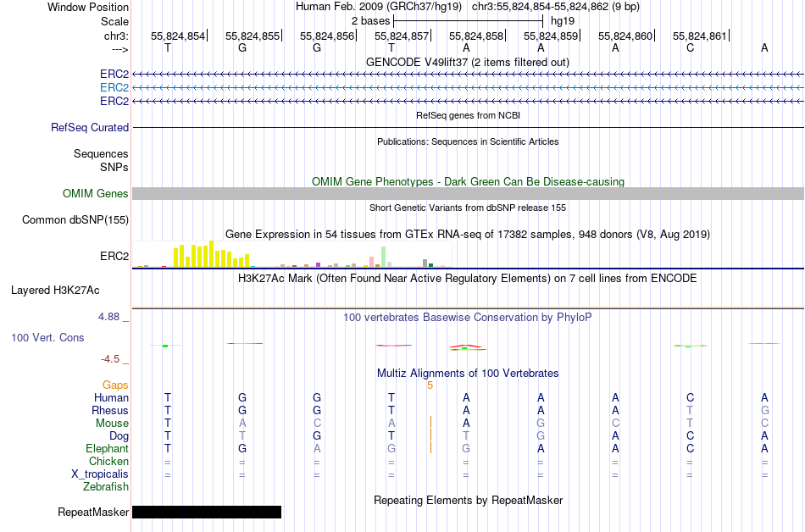
Task: Click the Window Position label
Action: pos(88,7)
